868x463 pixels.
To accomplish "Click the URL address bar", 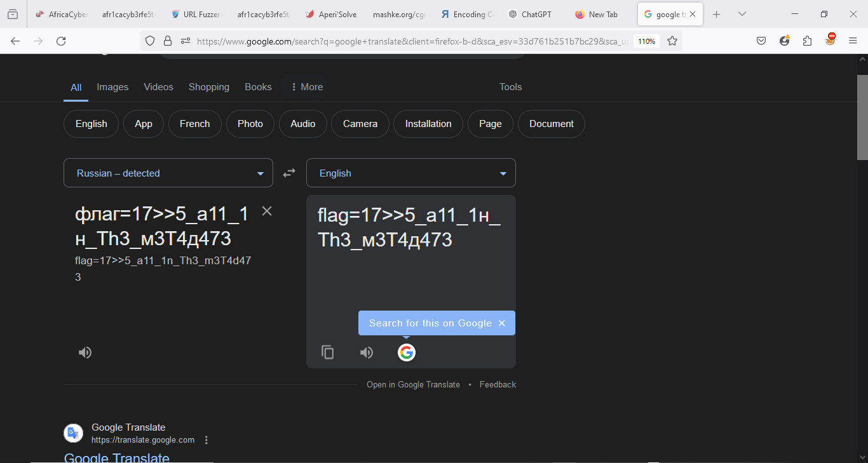I will (407, 41).
